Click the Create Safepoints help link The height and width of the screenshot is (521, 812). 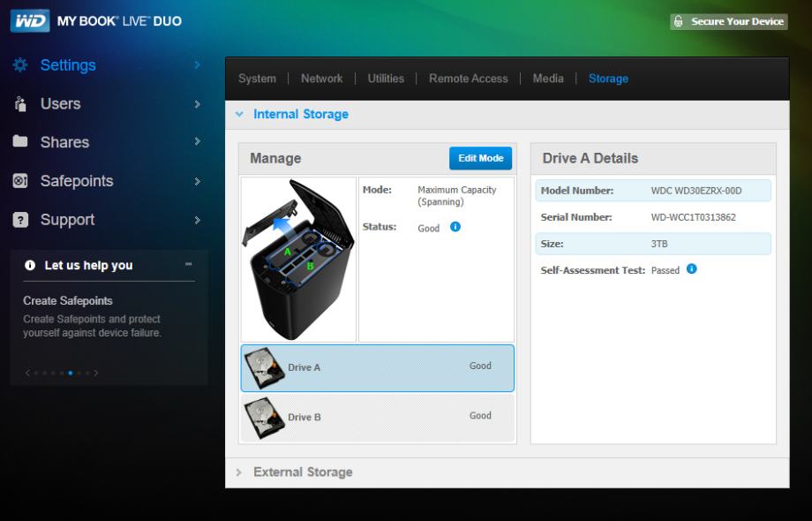[x=67, y=301]
